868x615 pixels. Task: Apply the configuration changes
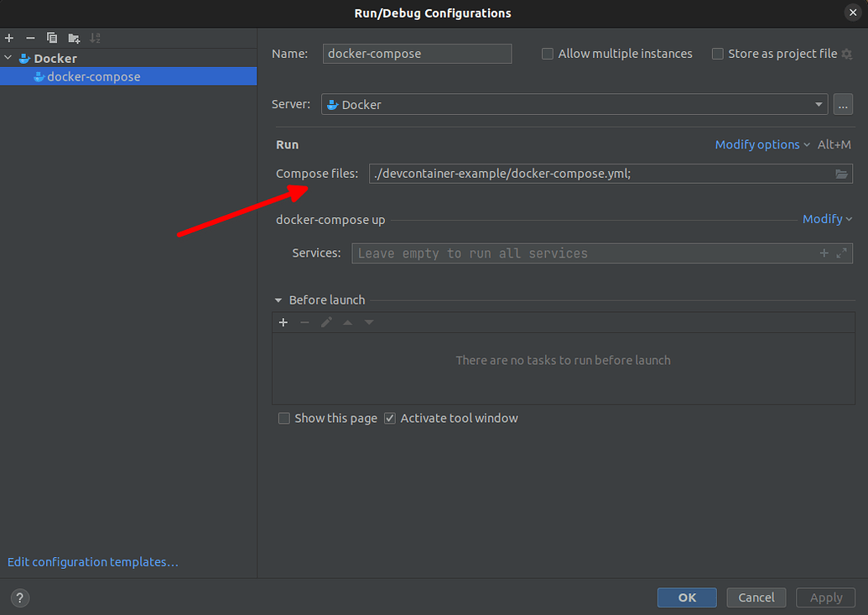click(x=825, y=597)
